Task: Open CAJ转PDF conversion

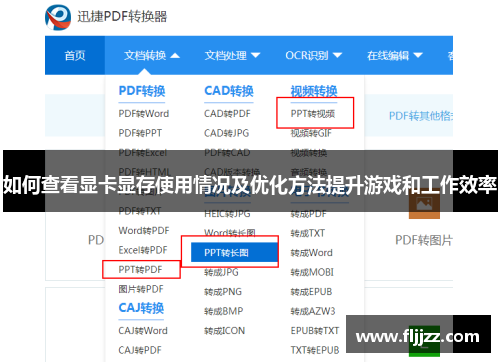Action: coord(140,350)
